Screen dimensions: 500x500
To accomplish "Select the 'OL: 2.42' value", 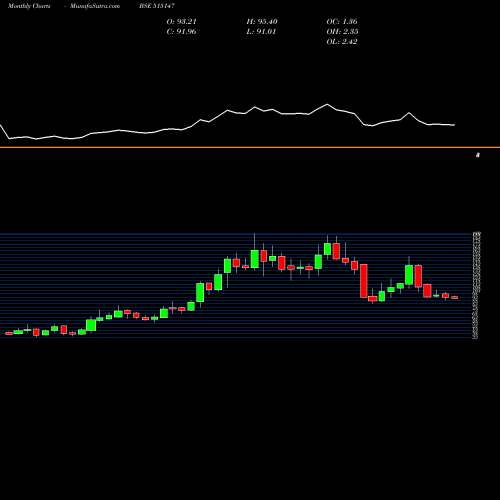I will point(342,42).
